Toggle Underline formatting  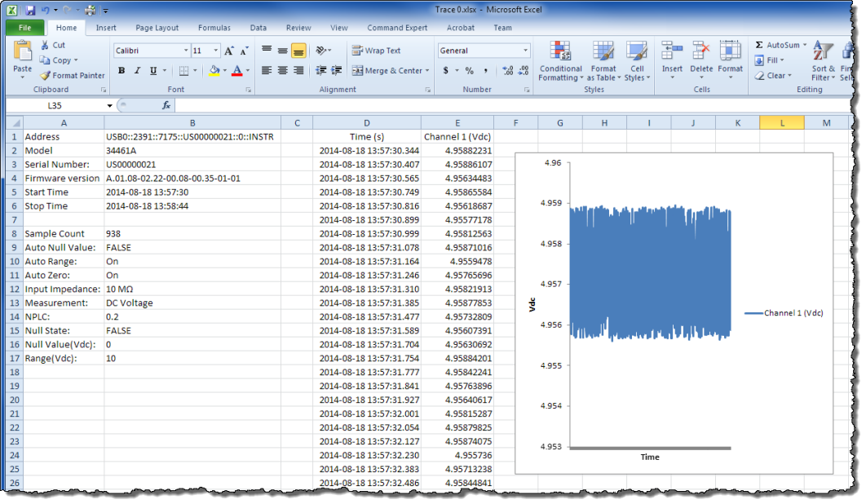(153, 70)
